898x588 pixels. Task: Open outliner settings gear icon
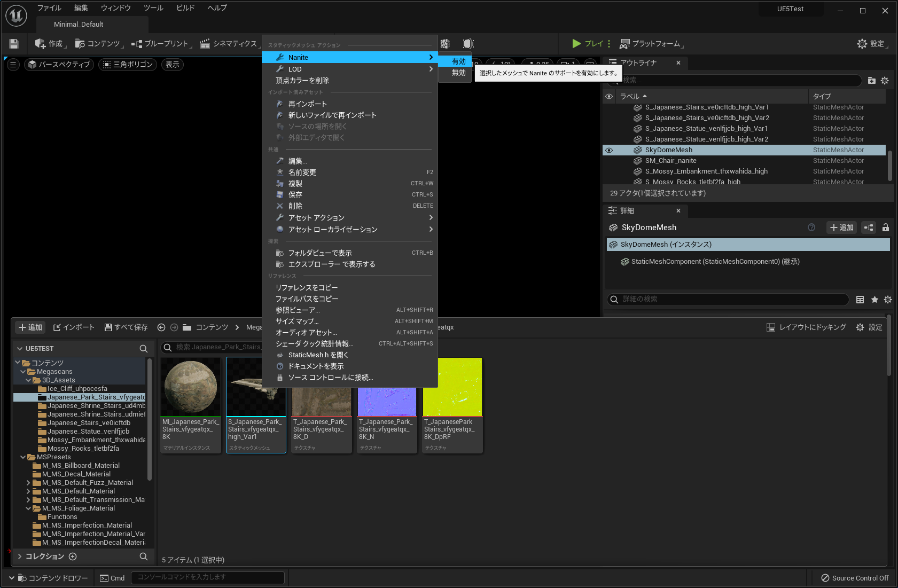click(885, 81)
